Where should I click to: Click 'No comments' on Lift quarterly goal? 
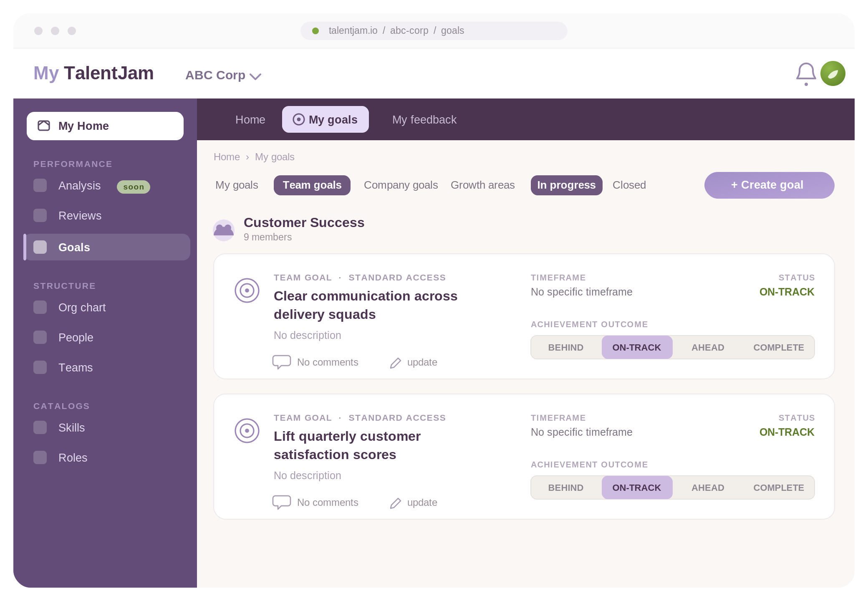pyautogui.click(x=328, y=503)
